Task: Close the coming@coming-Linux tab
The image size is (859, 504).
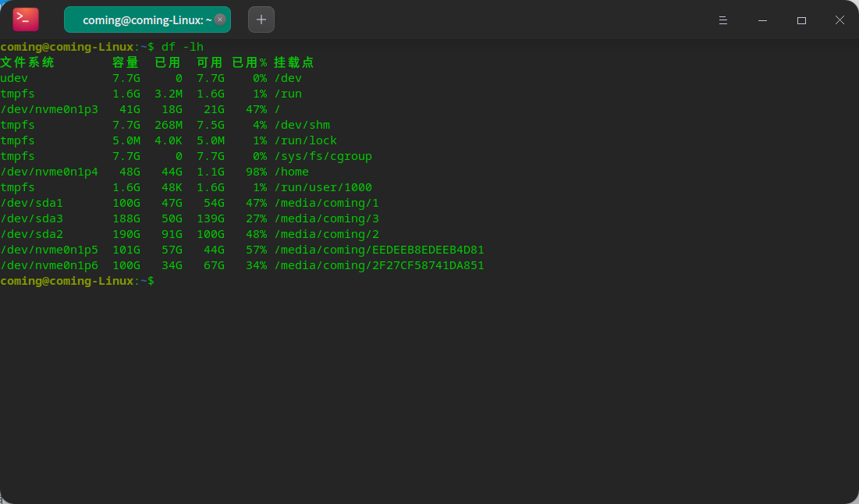Action: pyautogui.click(x=221, y=20)
